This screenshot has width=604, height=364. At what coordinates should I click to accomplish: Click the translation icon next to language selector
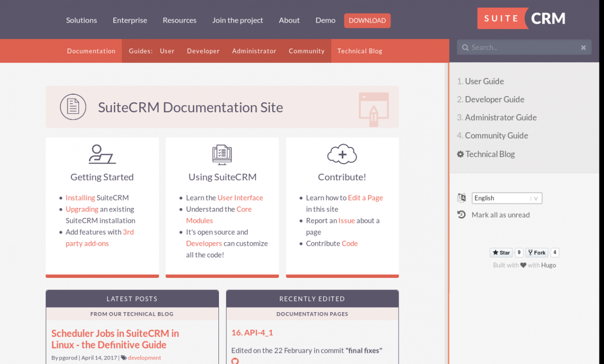[x=462, y=197]
